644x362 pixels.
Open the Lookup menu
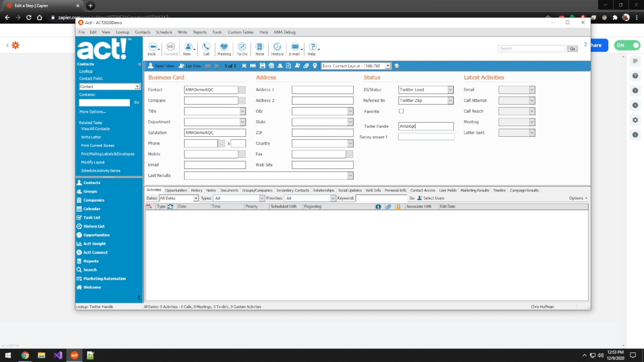pos(123,32)
